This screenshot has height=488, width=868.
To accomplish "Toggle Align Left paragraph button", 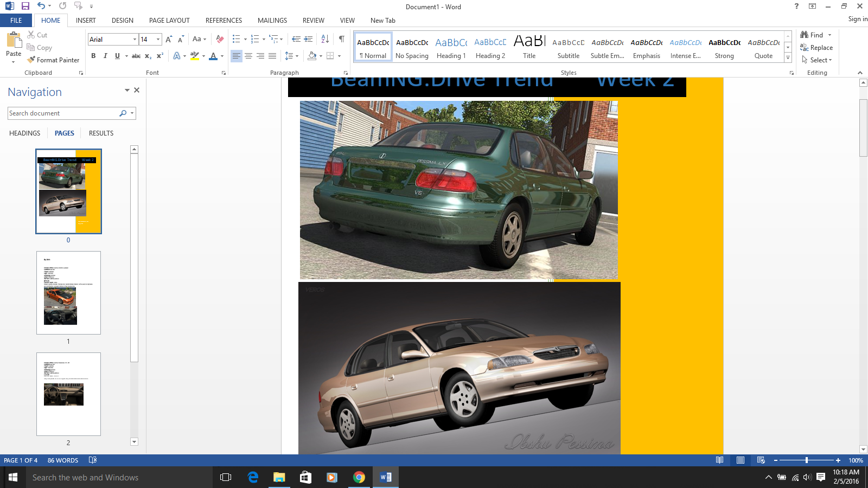I will click(x=237, y=56).
